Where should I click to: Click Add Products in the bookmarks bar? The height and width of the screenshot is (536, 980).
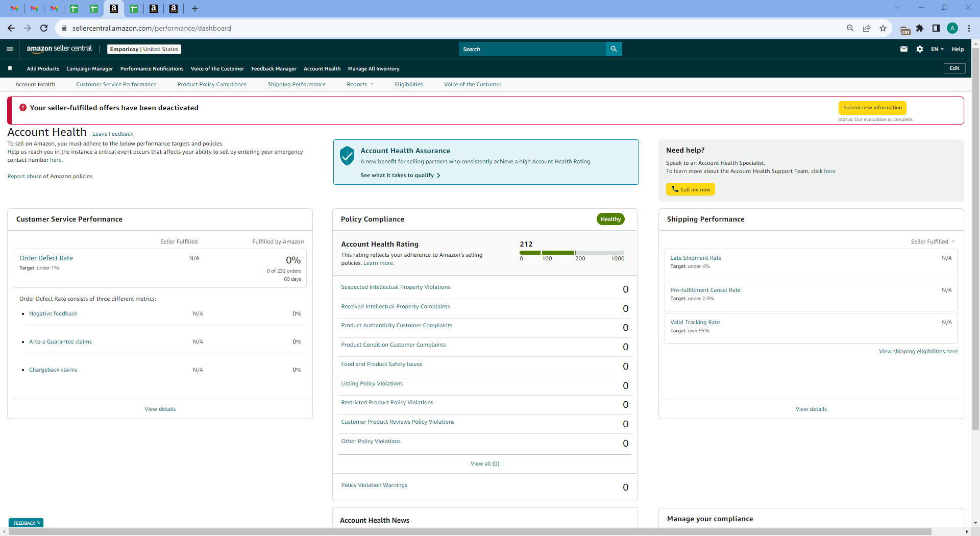pos(43,68)
